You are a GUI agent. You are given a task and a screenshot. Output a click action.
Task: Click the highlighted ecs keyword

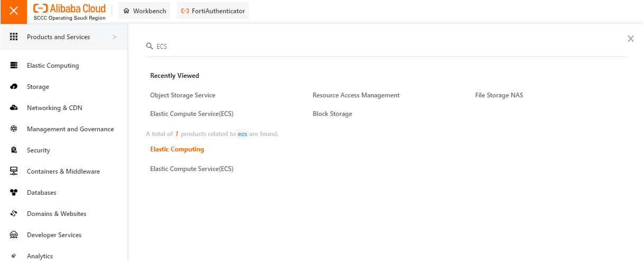[x=242, y=134]
